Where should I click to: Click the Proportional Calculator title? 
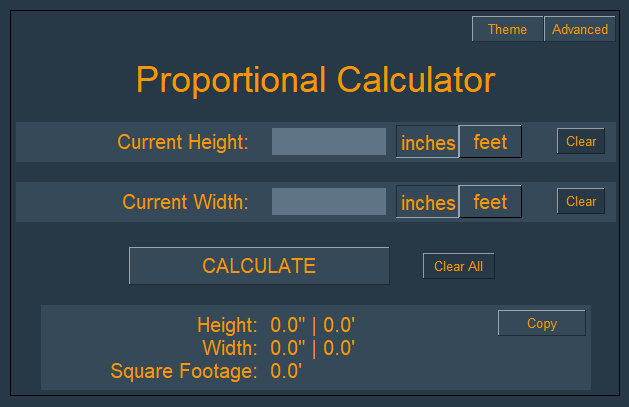pos(315,80)
